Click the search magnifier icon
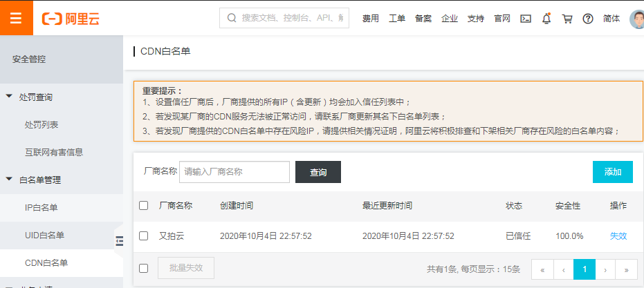This screenshot has width=644, height=288. (232, 18)
